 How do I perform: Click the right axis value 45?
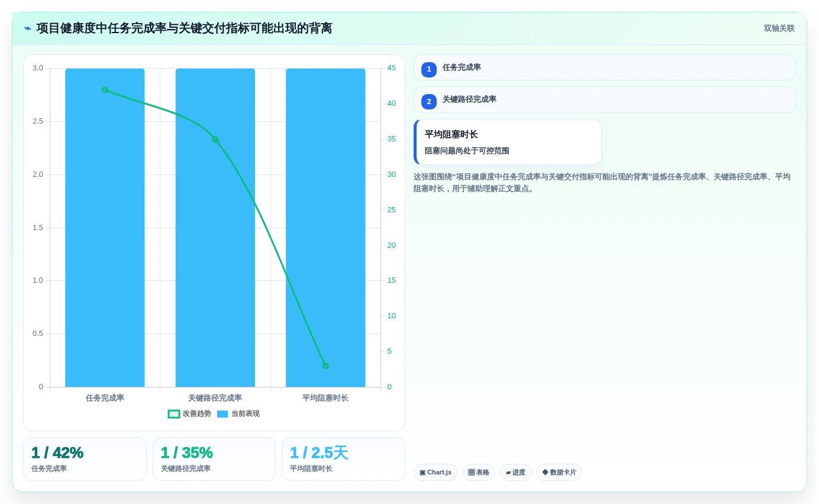[x=391, y=68]
